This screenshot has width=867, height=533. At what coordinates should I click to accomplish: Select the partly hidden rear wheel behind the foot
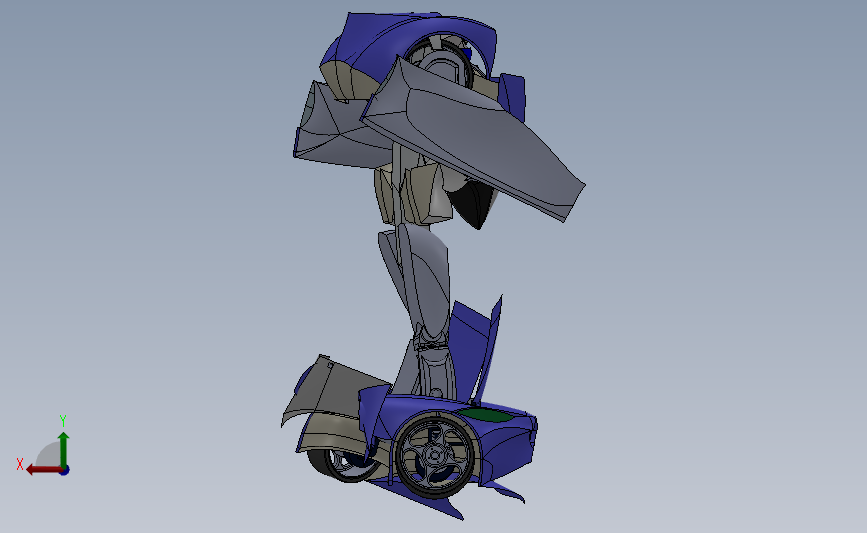(343, 465)
